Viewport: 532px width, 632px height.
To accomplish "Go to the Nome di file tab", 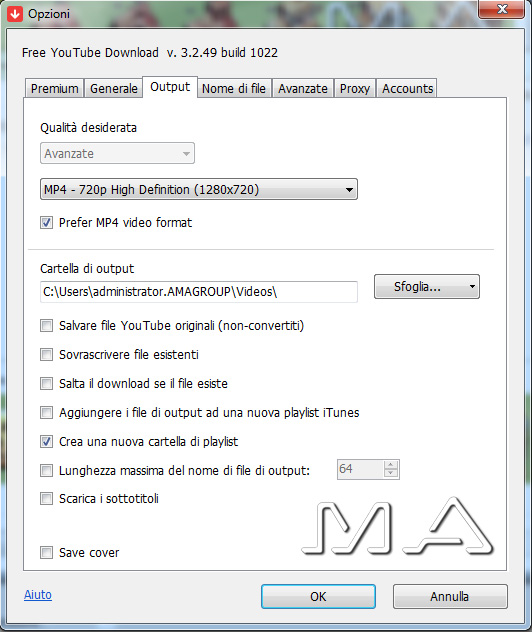I will pyautogui.click(x=234, y=88).
